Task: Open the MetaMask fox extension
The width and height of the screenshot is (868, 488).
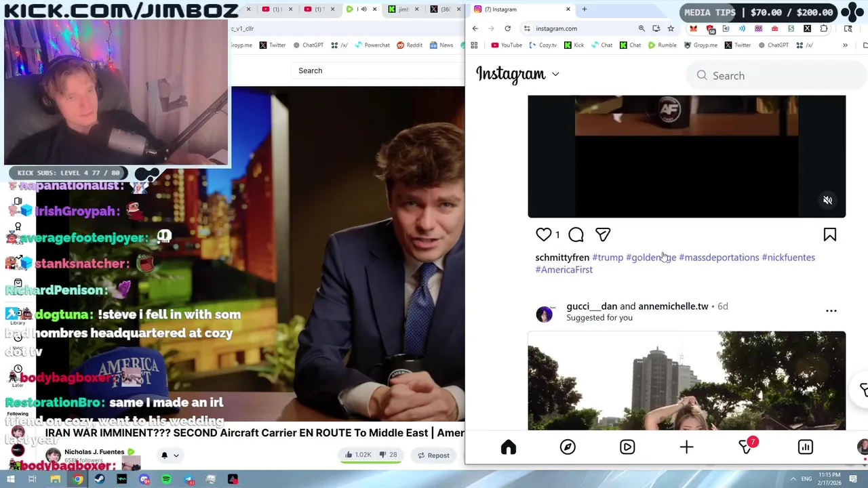Action: pos(693,28)
